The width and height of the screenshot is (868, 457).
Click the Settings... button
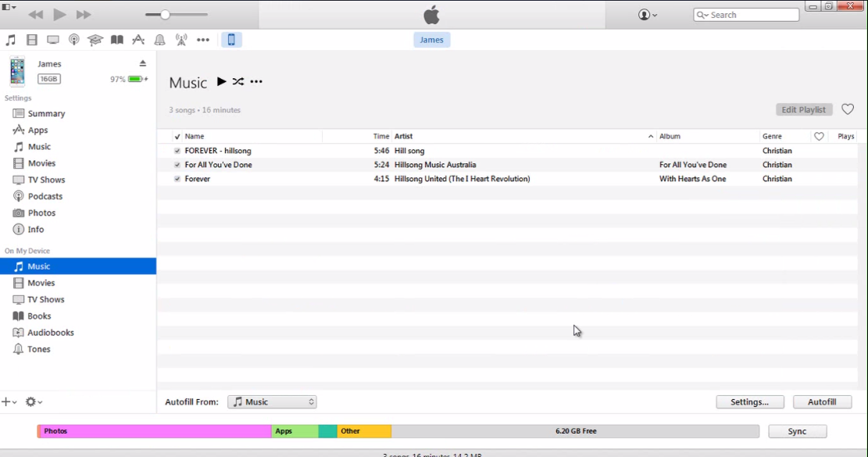[x=749, y=402]
